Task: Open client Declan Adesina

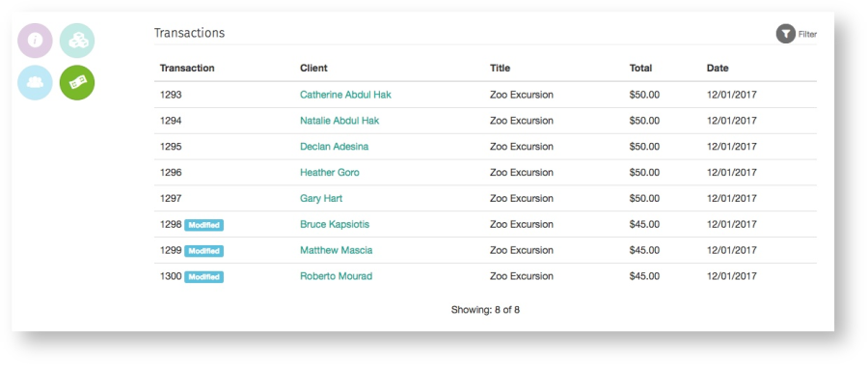Action: 334,147
